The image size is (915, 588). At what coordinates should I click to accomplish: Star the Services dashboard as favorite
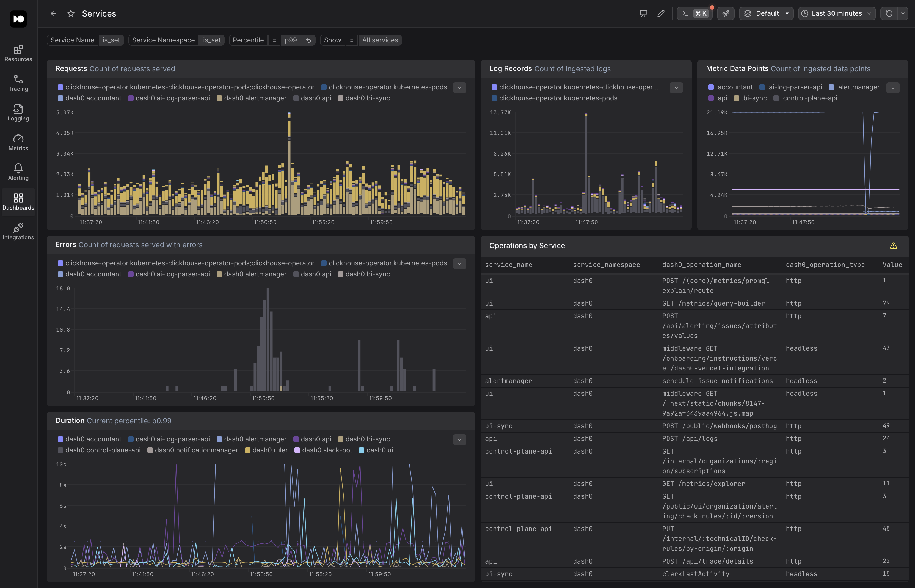pos(71,14)
